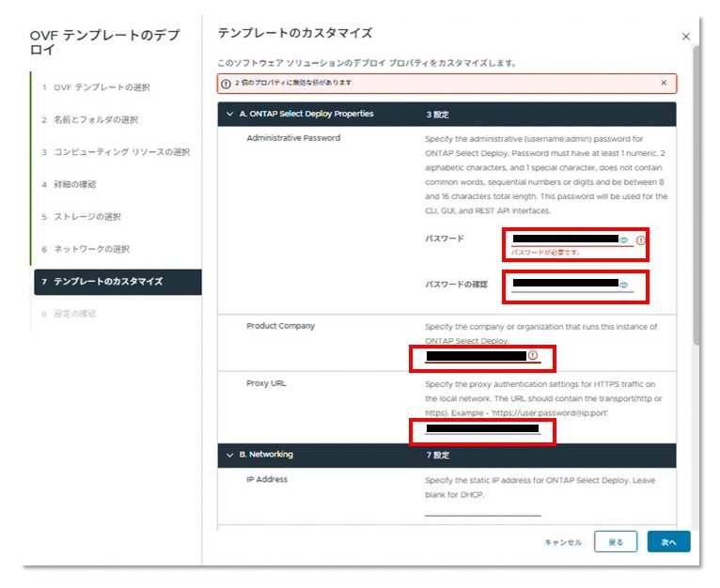This screenshot has height=588, width=720.
Task: Click the IP Address input field
Action: click(x=482, y=508)
